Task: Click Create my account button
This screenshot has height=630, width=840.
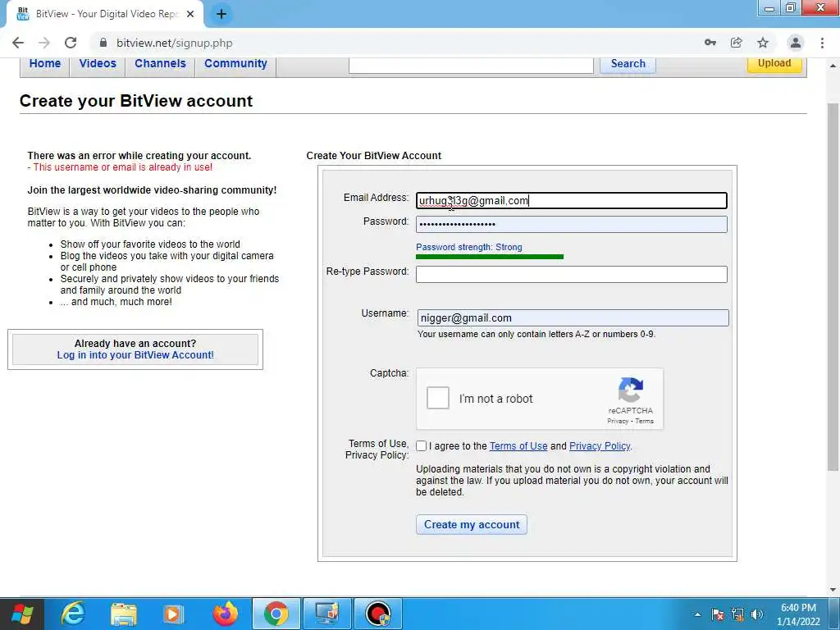Action: tap(472, 524)
